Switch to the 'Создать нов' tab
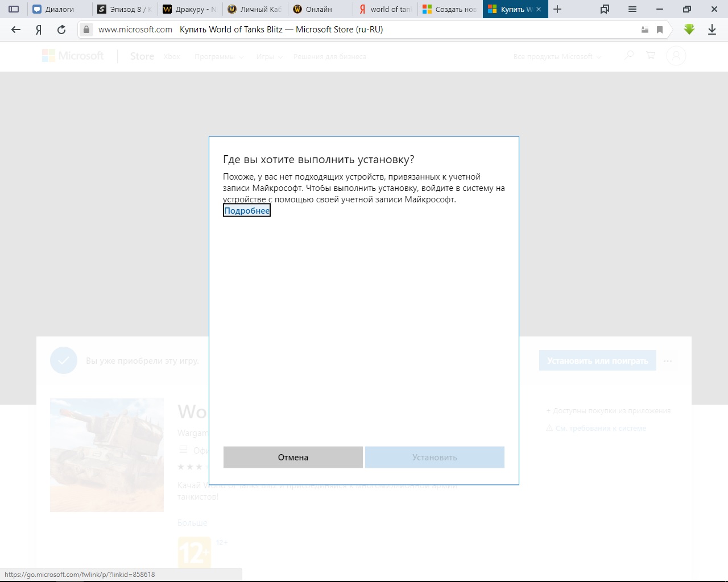The image size is (728, 582). click(450, 9)
